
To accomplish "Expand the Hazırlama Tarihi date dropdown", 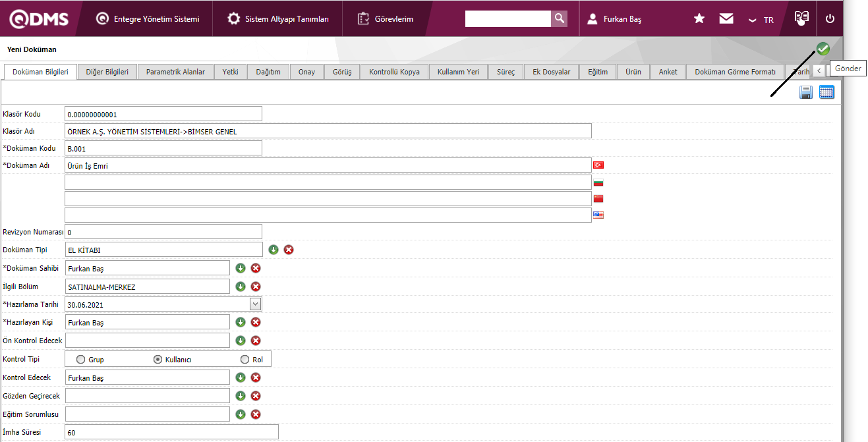I will [256, 304].
